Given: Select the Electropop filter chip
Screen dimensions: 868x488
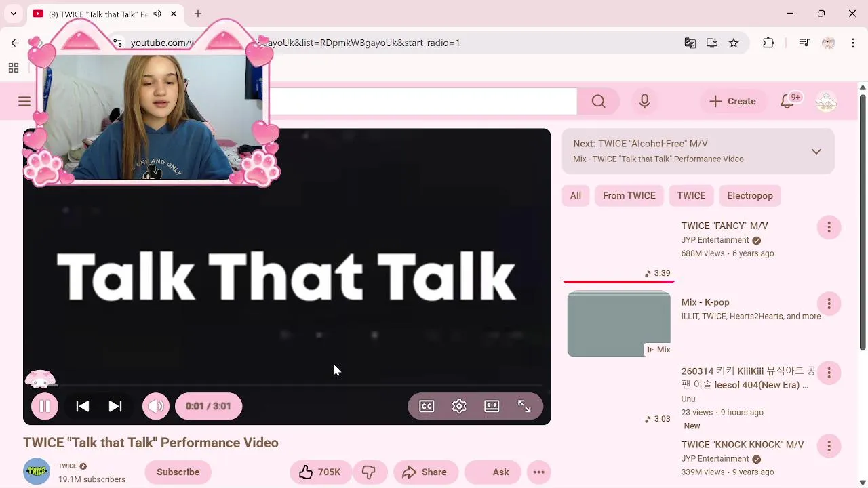Looking at the screenshot, I should click(x=750, y=195).
